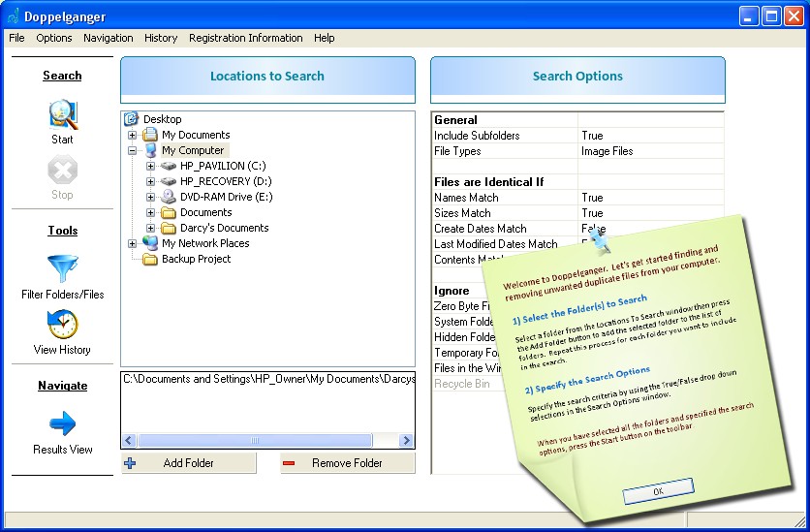
Task: Expand the HP_PAVILION (C:) drive node
Action: point(150,166)
